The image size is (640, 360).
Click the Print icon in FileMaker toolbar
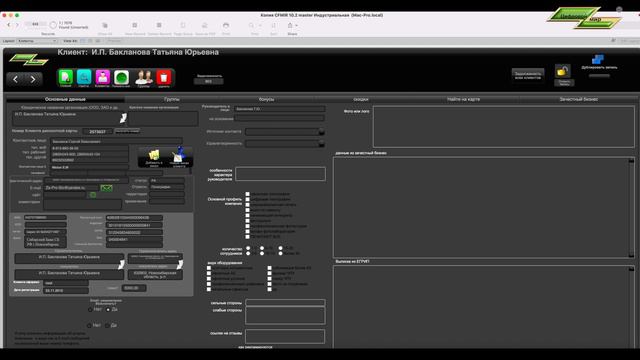226,25
